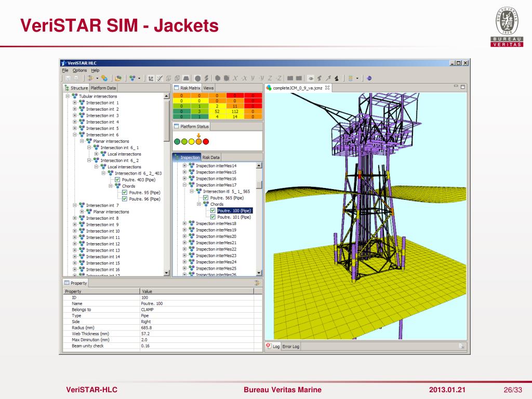Click the Belongs to value CLAMP
Image resolution: width=532 pixels, height=399 pixels.
tap(147, 310)
